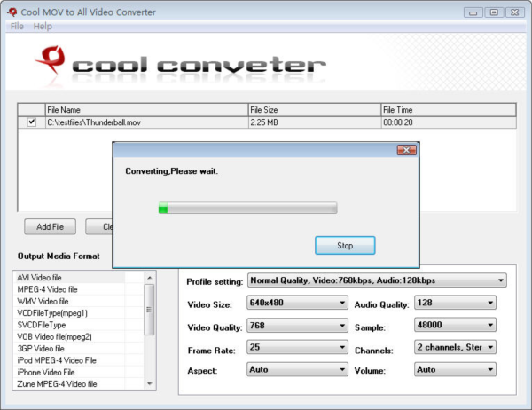This screenshot has width=532, height=410.
Task: Click the cool conveter logo icon
Action: click(51, 61)
